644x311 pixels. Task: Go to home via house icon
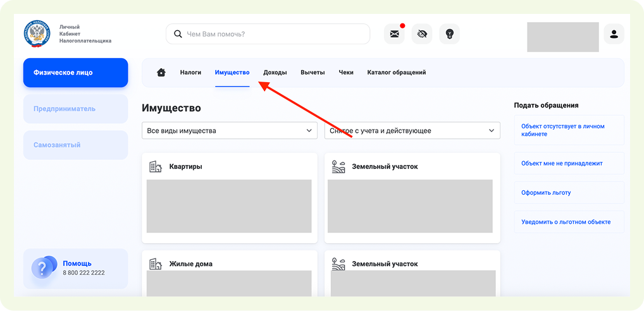pyautogui.click(x=161, y=73)
